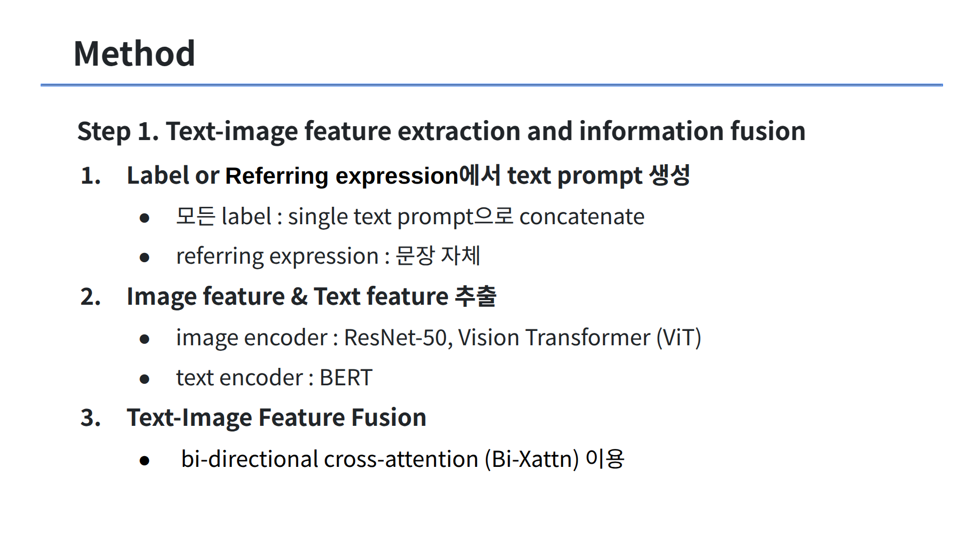Click the blue horizontal divider line
Viewport: 980px width, 550px height.
[492, 85]
